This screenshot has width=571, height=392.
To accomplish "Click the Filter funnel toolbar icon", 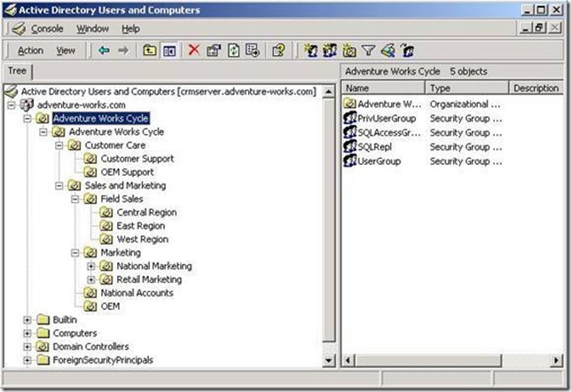I will coord(369,51).
